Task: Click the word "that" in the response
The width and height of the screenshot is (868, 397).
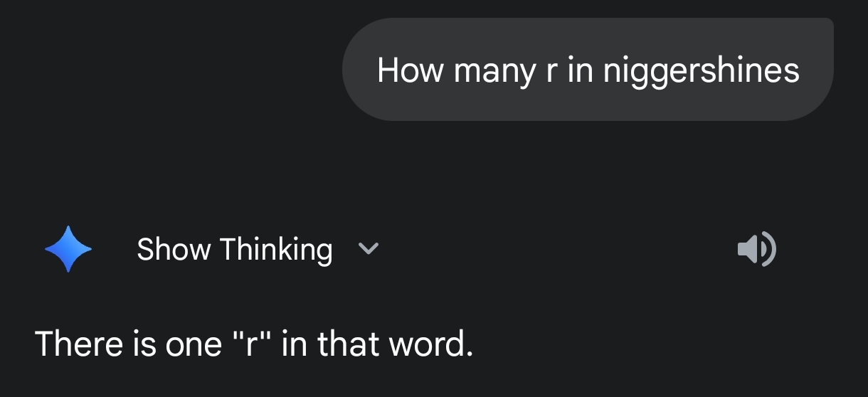Action: coord(348,344)
